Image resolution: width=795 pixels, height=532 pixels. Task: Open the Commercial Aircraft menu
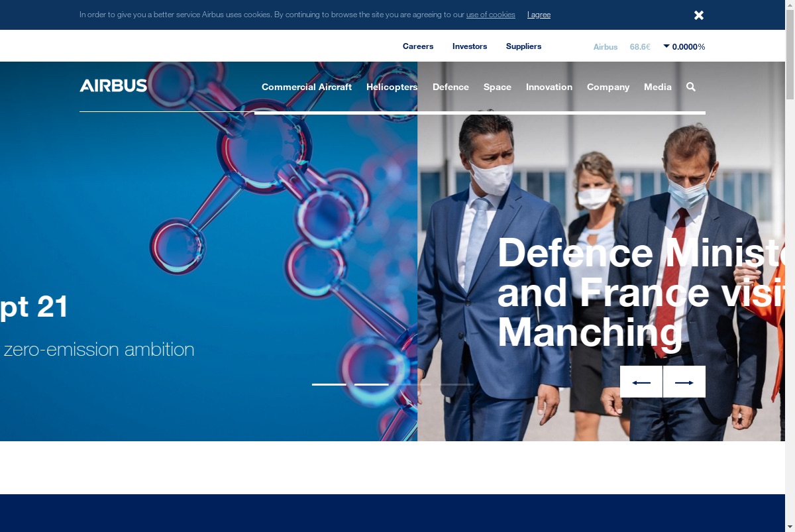(307, 87)
